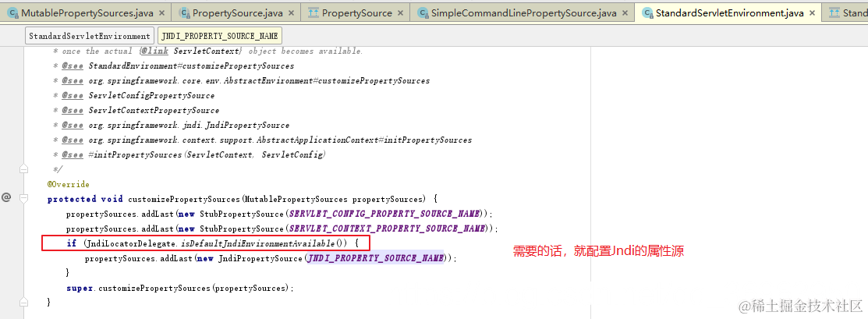Click class icon on StandardServletEnvironment.java tab

coord(647,12)
